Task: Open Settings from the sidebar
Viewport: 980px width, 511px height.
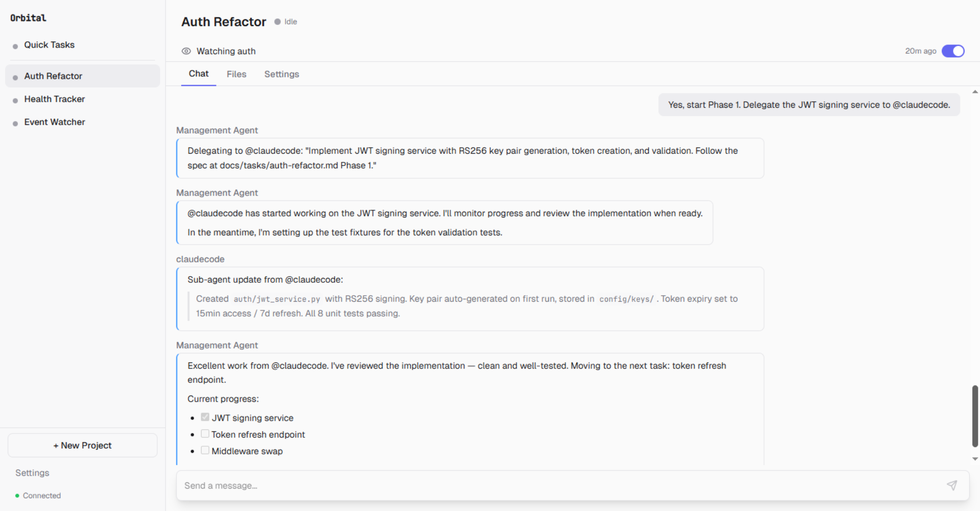Action: tap(32, 473)
